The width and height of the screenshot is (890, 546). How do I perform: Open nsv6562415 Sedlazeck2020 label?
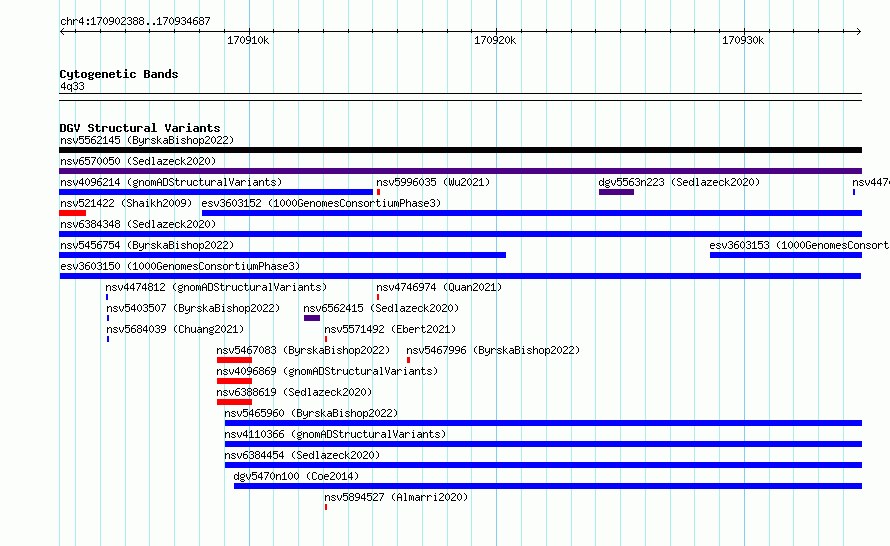click(x=381, y=308)
